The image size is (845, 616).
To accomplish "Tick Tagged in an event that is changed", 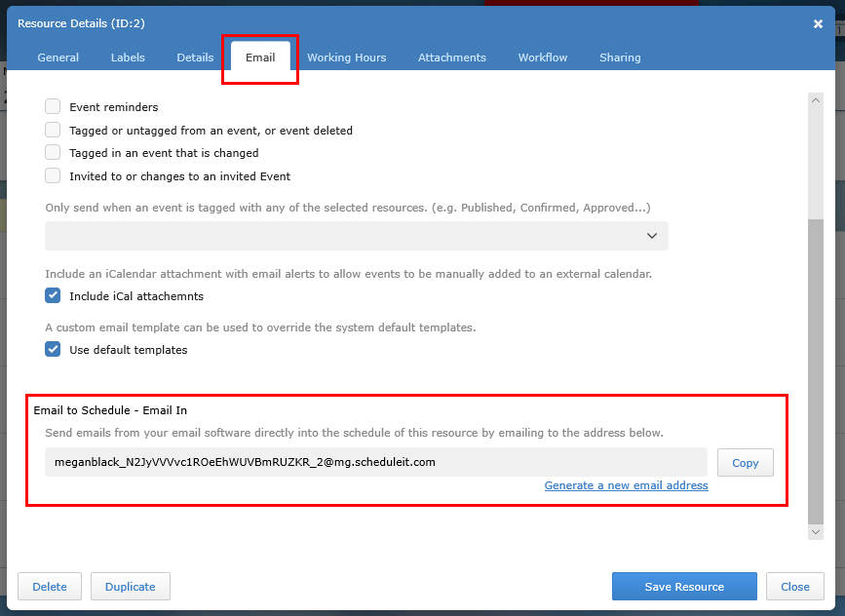I will coord(53,152).
